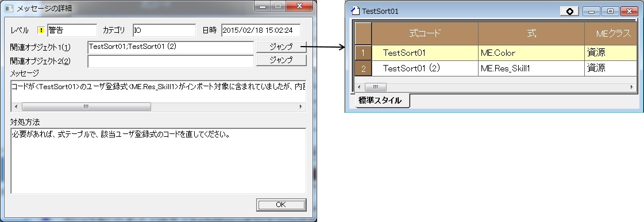Click the MEクラス column header
The height and width of the screenshot is (222, 644).
(611, 34)
